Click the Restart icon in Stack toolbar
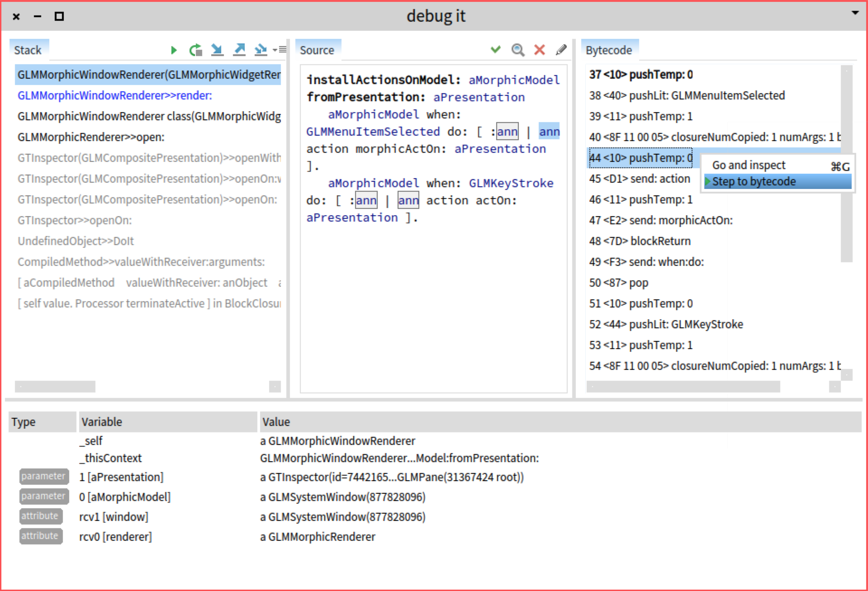Image resolution: width=868 pixels, height=591 pixels. click(x=195, y=50)
